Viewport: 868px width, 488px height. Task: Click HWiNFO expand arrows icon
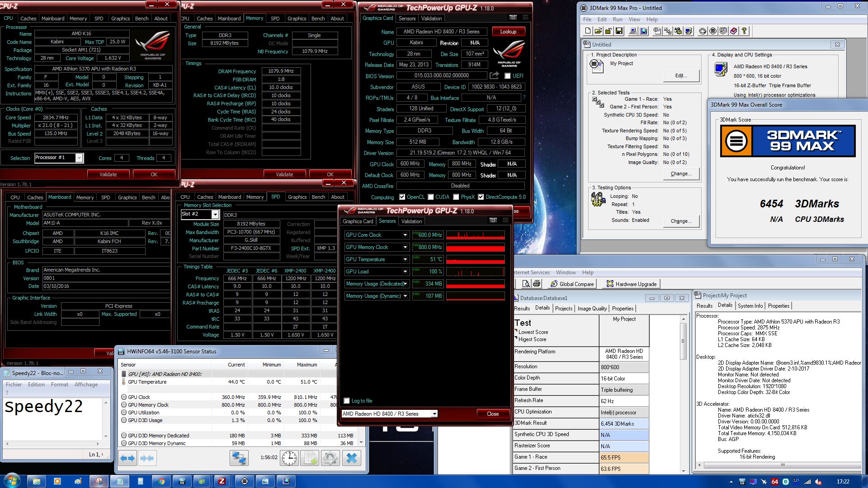pyautogui.click(x=127, y=458)
